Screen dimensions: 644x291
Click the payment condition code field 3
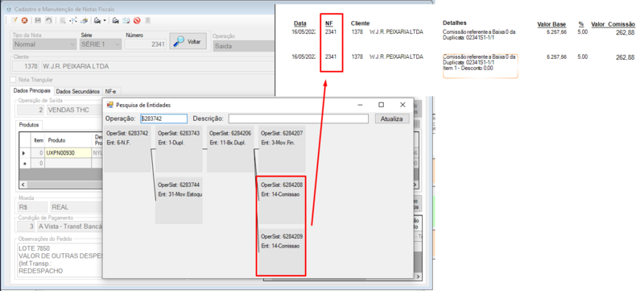(26, 227)
